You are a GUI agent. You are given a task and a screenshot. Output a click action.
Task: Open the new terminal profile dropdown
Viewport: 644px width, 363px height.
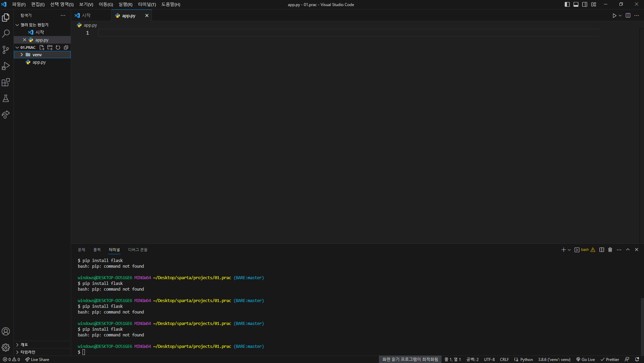click(x=569, y=250)
